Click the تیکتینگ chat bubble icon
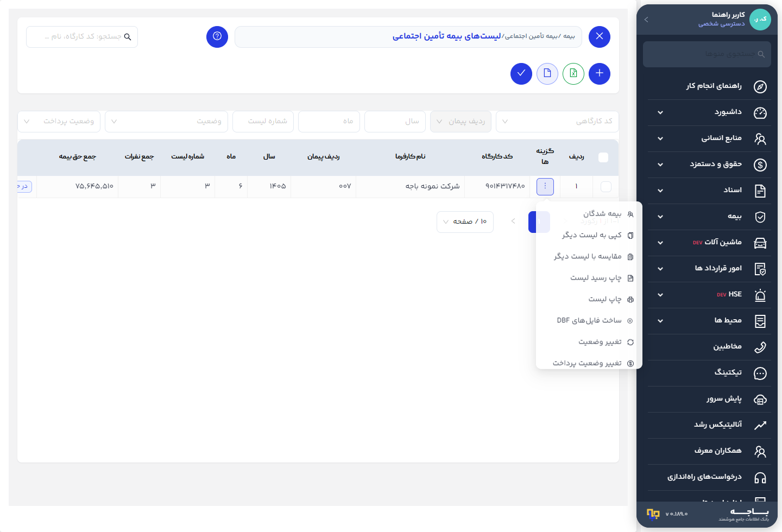Image resolution: width=782 pixels, height=532 pixels. coord(760,373)
